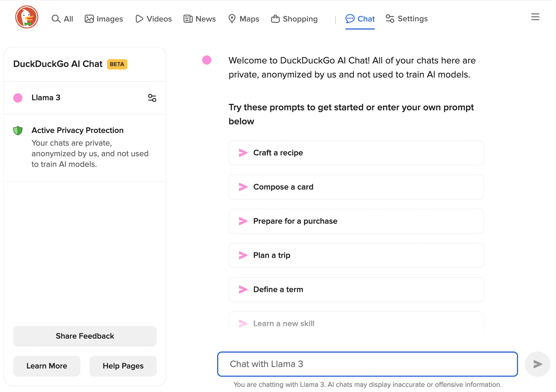The width and height of the screenshot is (556, 392).
Task: Click the pink model status dot
Action: pyautogui.click(x=18, y=98)
